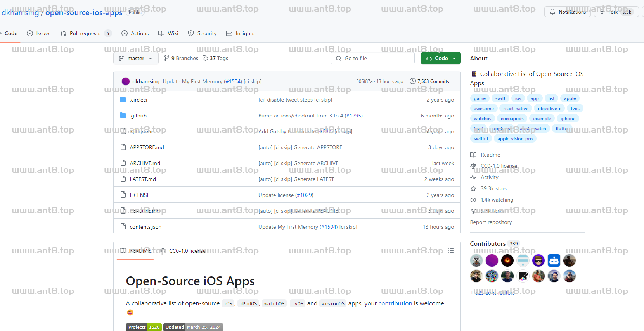Click the eye icon beside 1.4k watching

473,200
